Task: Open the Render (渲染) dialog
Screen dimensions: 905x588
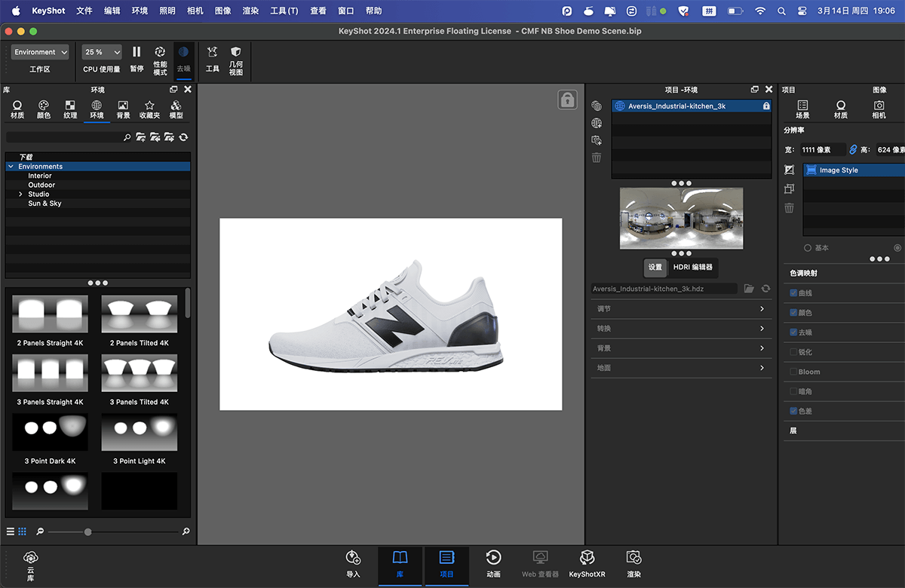Action: coord(633,564)
